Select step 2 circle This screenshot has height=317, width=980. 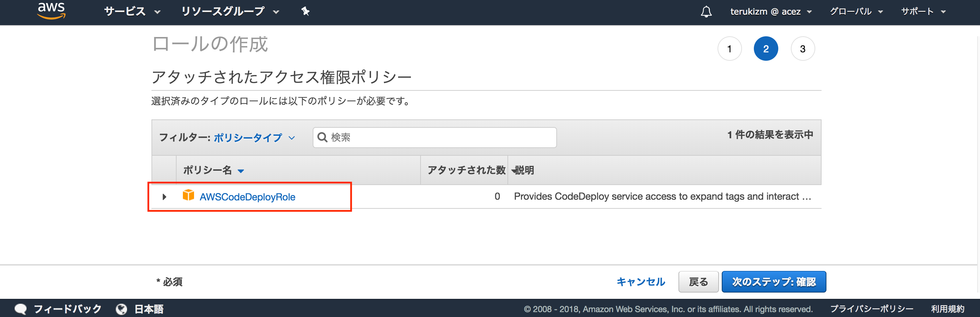[766, 49]
